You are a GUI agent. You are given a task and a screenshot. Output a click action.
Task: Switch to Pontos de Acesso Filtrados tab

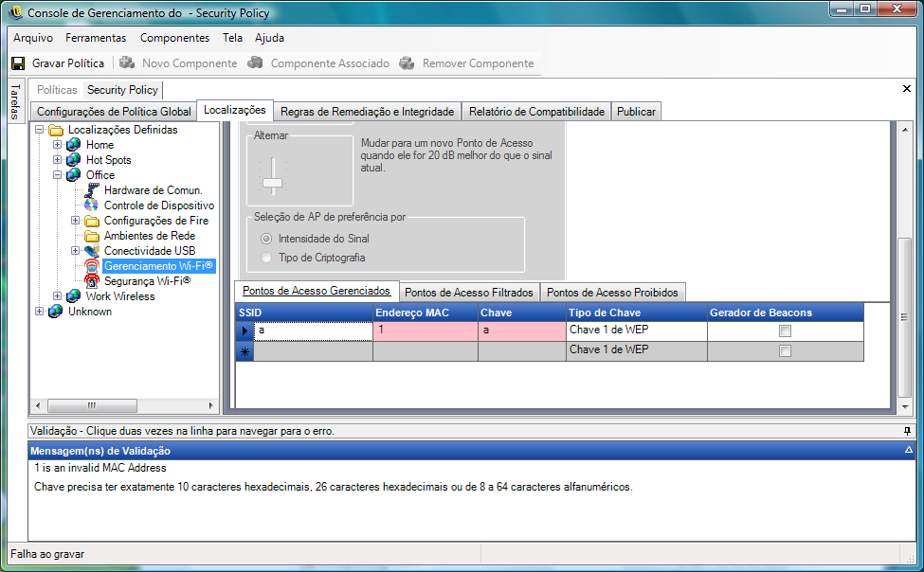468,293
